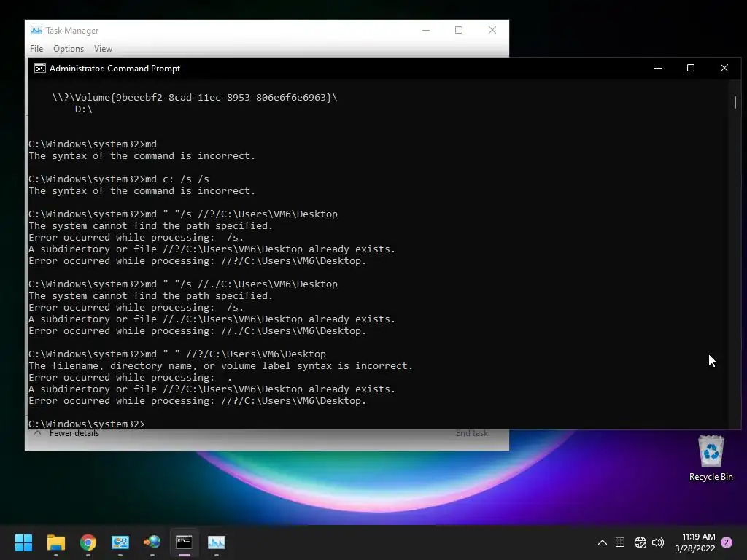This screenshot has width=747, height=560.
Task: Open the volume speaker tray icon
Action: (x=658, y=542)
